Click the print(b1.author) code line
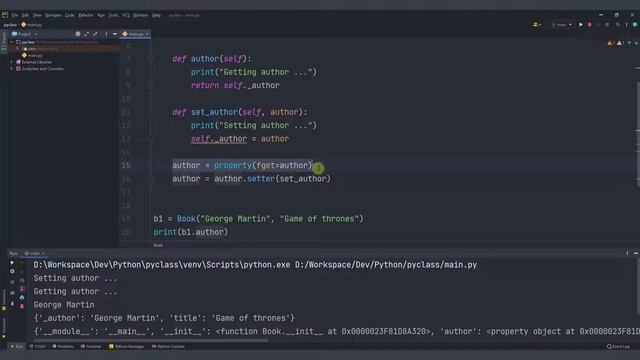 tap(191, 232)
